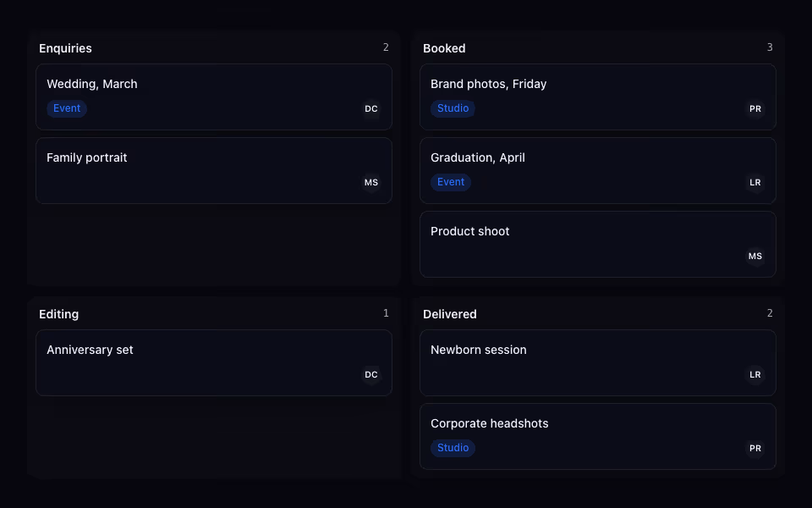Click the PR avatar on Brand photos, Friday
Screen dimensions: 812x508
(x=755, y=109)
